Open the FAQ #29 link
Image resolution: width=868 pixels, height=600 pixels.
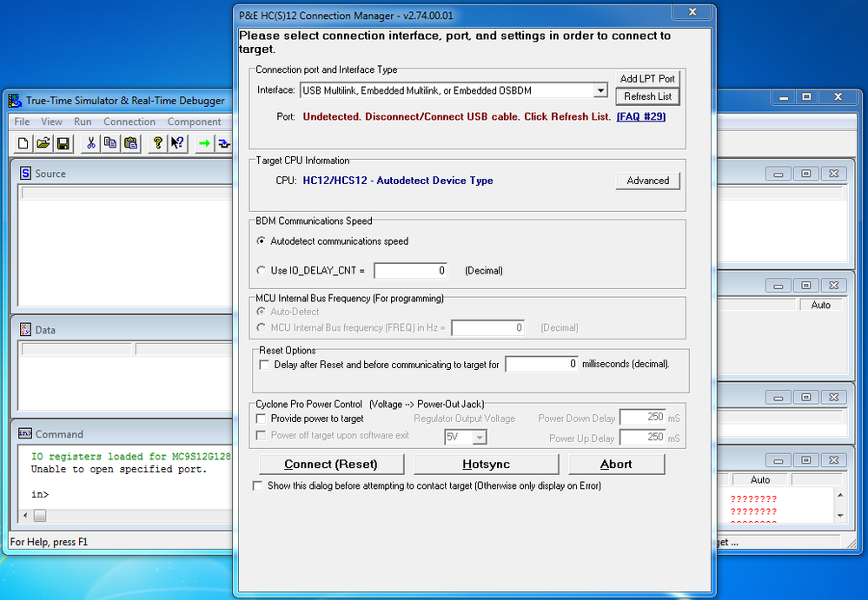point(641,116)
